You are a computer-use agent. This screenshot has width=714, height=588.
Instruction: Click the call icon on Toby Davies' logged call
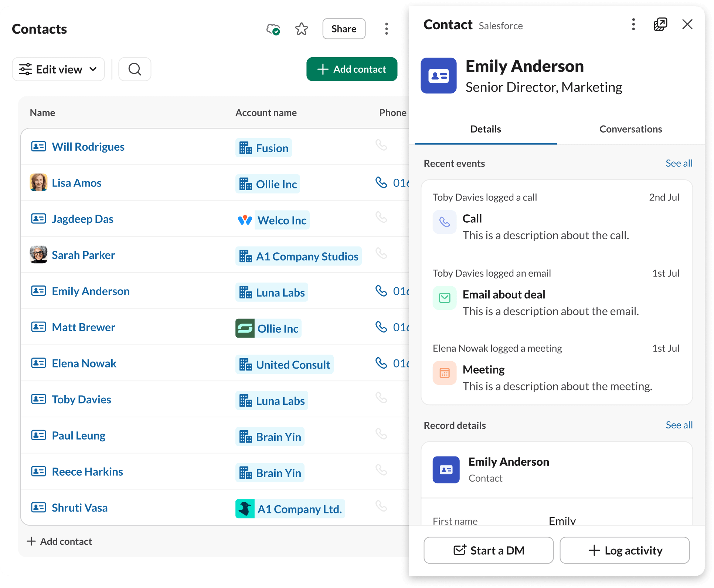point(444,222)
